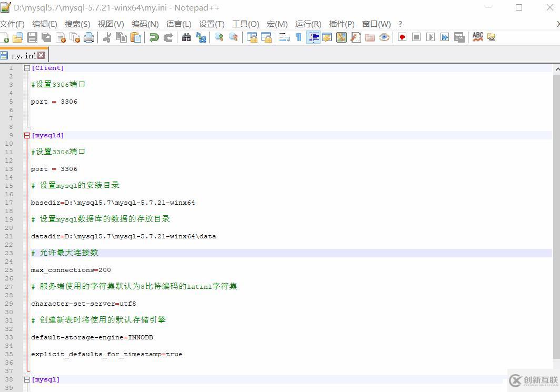Viewport: 560px width, 392px height.
Task: Open Find with the binoculars icon
Action: pyautogui.click(x=186, y=37)
